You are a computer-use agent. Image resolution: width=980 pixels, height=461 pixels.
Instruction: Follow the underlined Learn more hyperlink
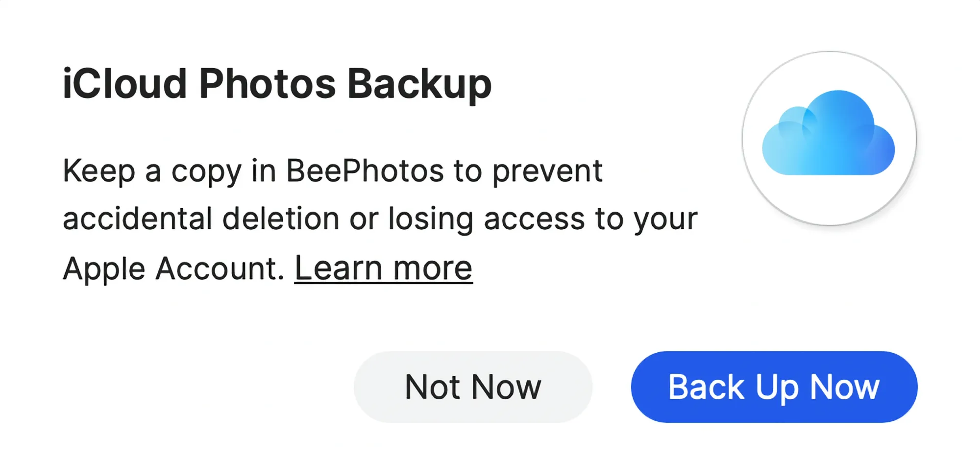[x=383, y=268]
